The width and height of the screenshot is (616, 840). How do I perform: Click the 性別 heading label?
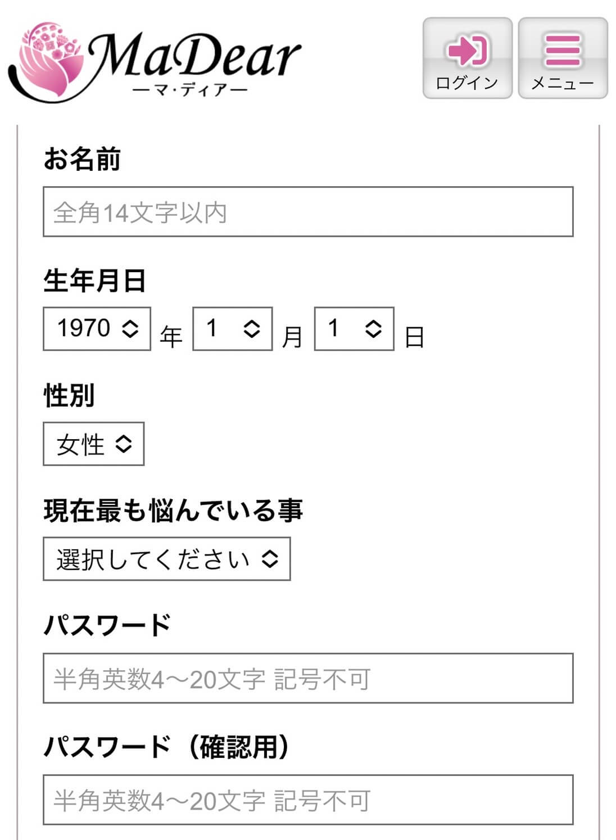tap(69, 395)
